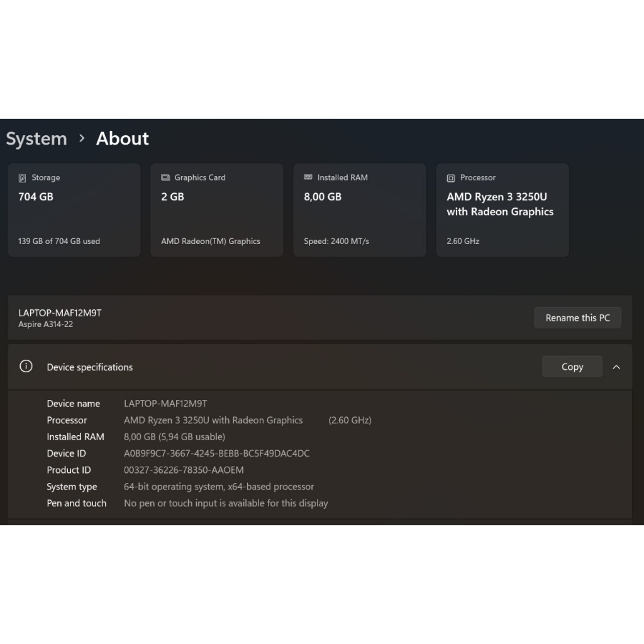Select the About breadcrumb heading
This screenshot has height=644, width=644.
122,138
